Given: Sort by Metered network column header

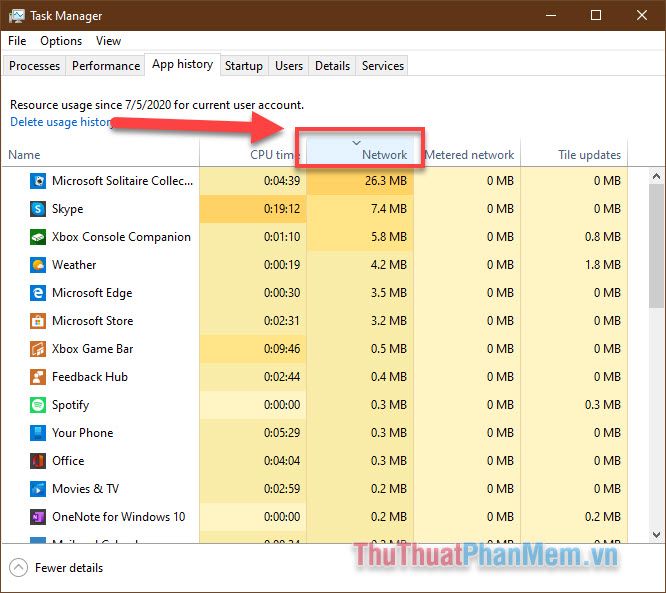Looking at the screenshot, I should (x=467, y=152).
